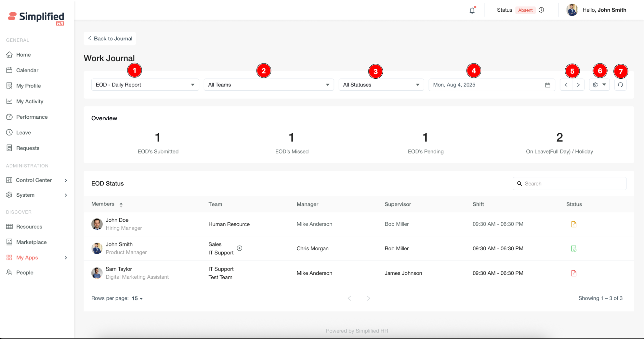Click the Back to Journal button
This screenshot has width=644, height=339.
coord(110,38)
